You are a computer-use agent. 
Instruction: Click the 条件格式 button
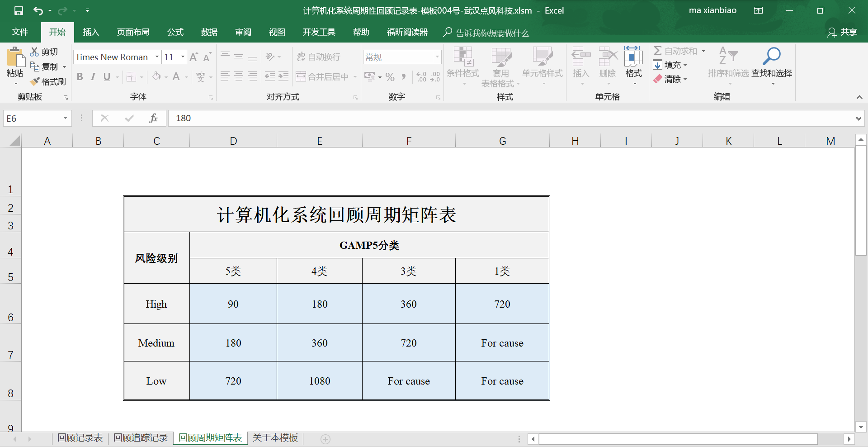pyautogui.click(x=462, y=65)
